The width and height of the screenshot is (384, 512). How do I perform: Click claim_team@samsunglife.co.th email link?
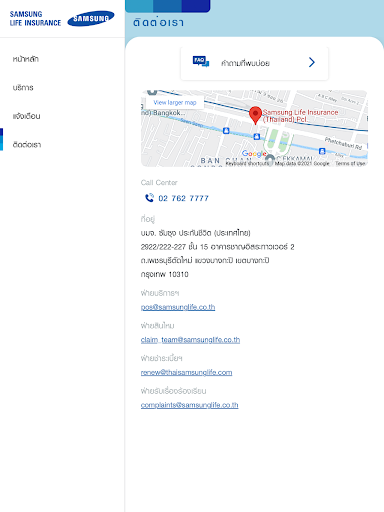pos(190,340)
